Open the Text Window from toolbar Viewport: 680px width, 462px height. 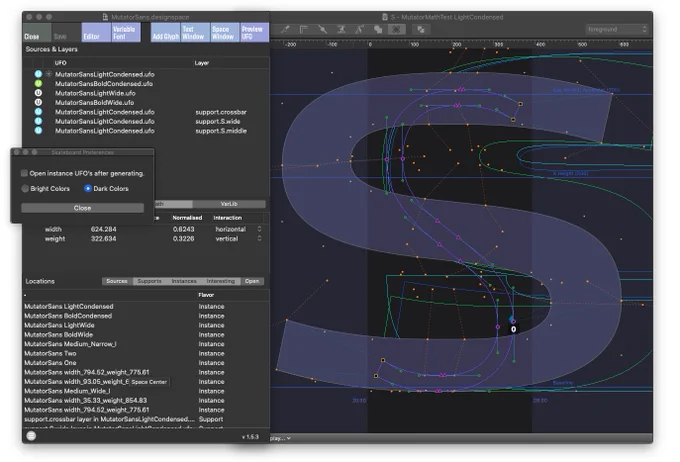pos(195,33)
